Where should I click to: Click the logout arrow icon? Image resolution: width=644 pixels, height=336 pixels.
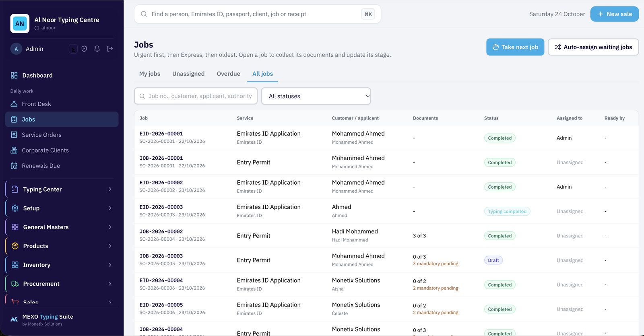[110, 49]
